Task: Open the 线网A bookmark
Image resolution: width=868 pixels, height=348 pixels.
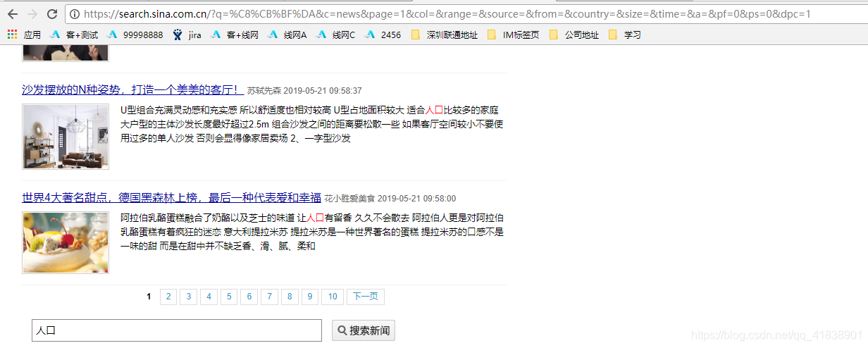Action: click(287, 35)
